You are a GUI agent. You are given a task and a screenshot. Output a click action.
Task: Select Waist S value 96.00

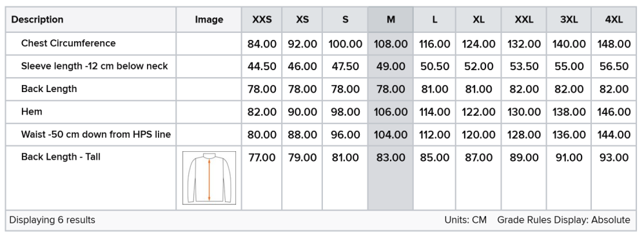[345, 135]
